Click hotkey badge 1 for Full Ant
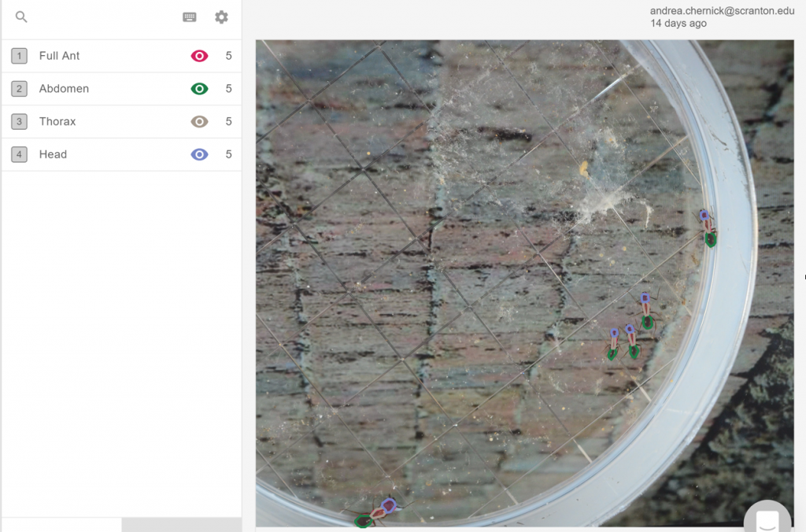This screenshot has width=806, height=532. click(20, 56)
